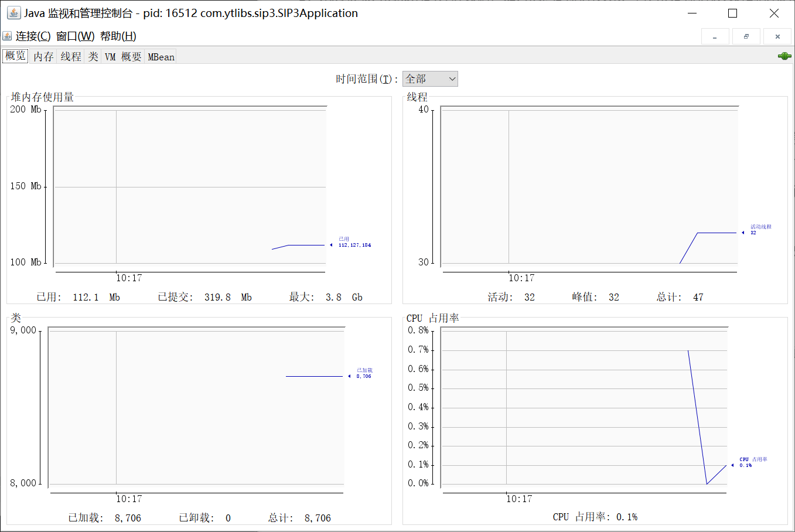This screenshot has height=532, width=795.
Task: Click the 总计: 8,706 class value
Action: click(299, 518)
